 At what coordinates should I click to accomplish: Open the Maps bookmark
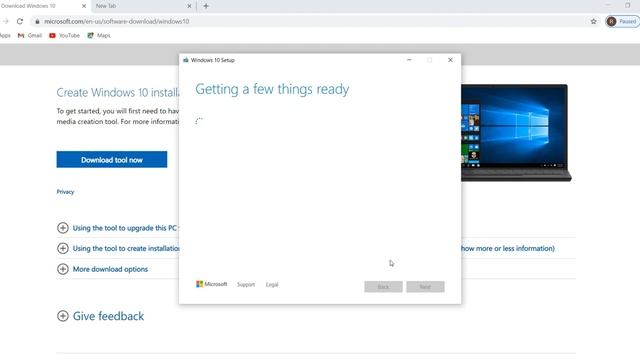99,36
